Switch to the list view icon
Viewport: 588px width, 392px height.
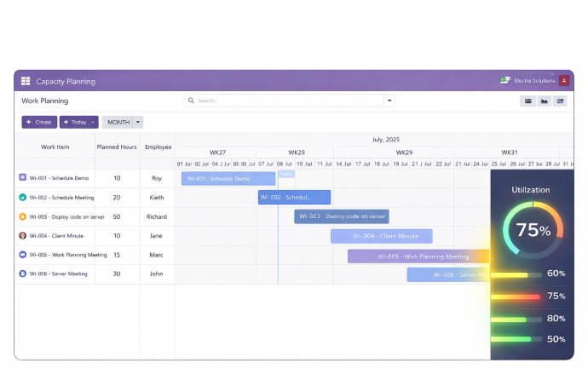527,101
